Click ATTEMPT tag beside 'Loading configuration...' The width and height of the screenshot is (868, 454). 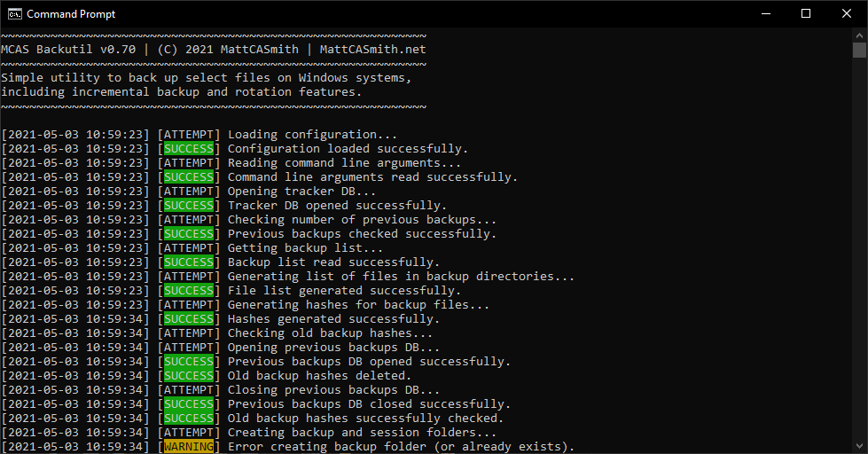189,135
